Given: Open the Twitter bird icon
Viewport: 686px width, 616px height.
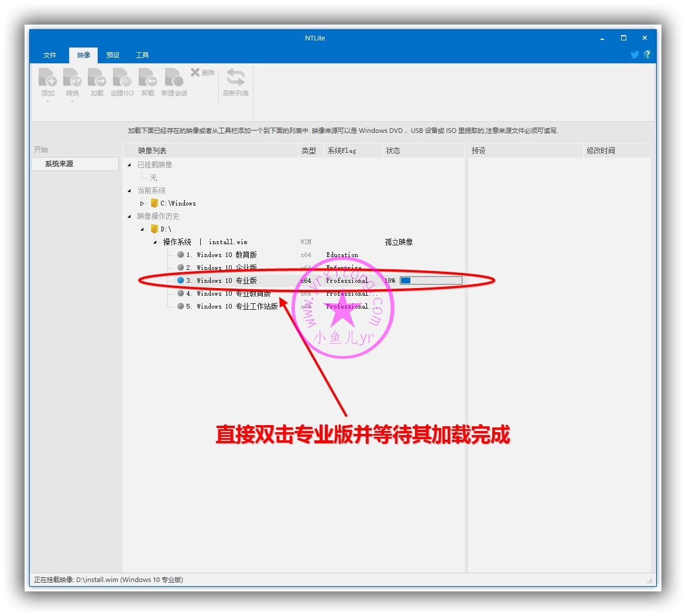Looking at the screenshot, I should (x=635, y=54).
